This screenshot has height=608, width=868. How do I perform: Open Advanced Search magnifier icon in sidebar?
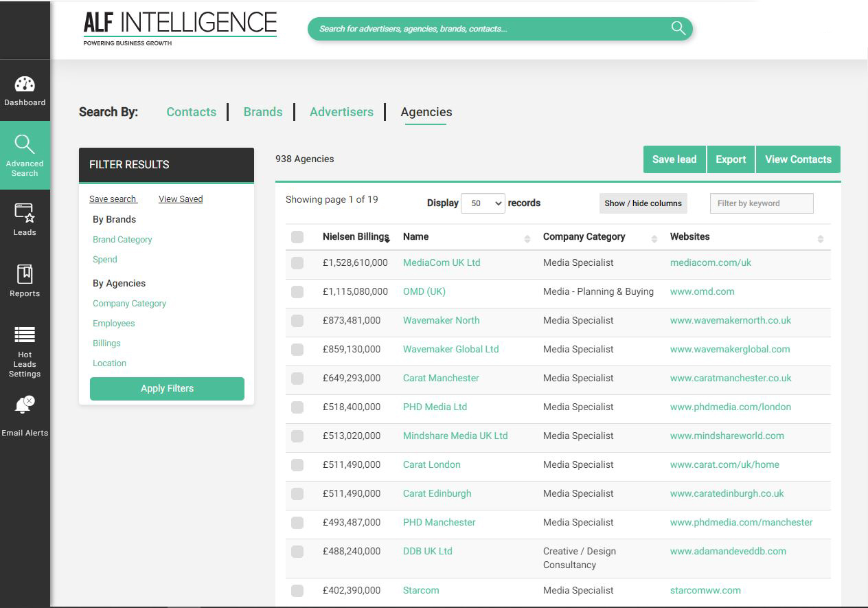click(x=25, y=144)
